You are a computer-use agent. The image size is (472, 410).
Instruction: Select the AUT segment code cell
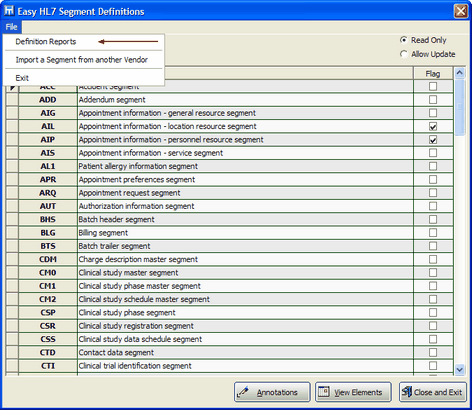pyautogui.click(x=48, y=206)
